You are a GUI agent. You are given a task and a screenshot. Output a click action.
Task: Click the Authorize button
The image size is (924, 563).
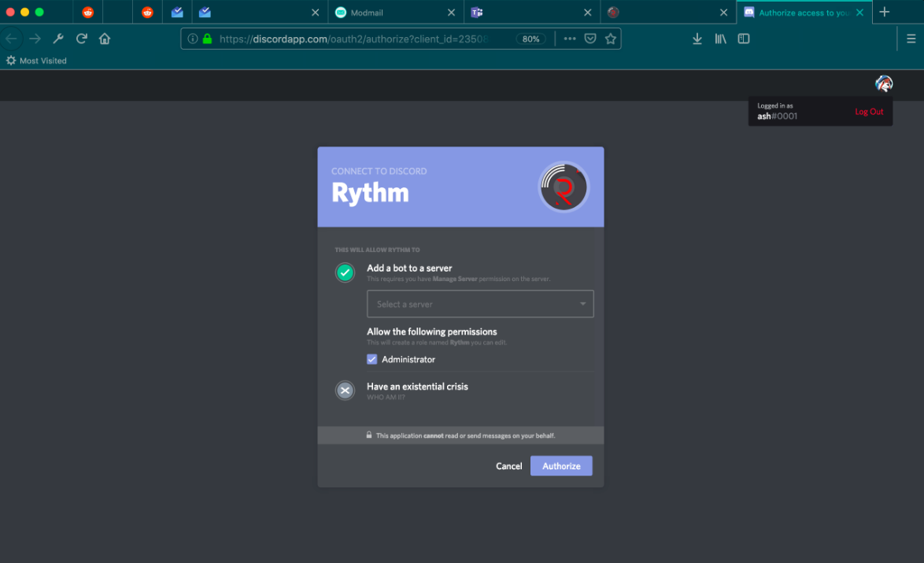tap(561, 466)
